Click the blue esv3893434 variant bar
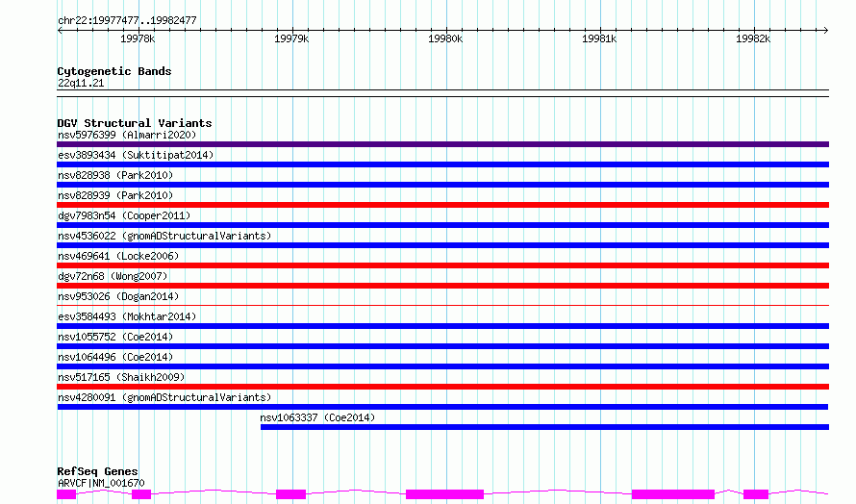The image size is (856, 504). coord(442,164)
